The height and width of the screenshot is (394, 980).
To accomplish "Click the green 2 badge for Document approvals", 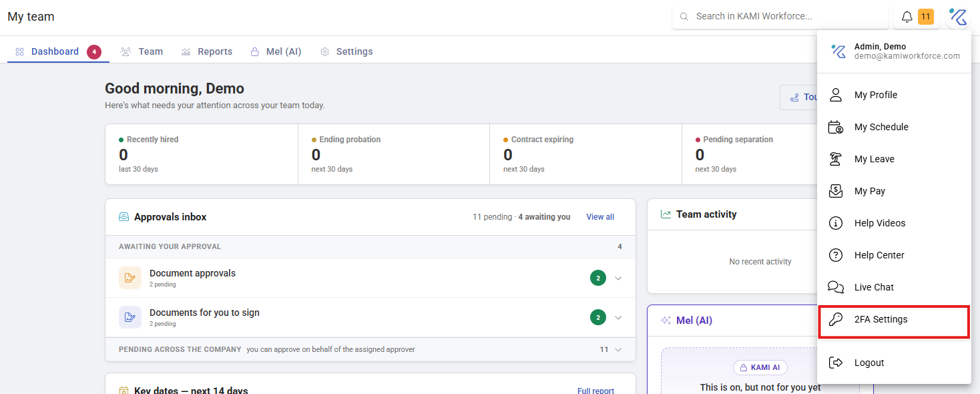I will pos(598,278).
